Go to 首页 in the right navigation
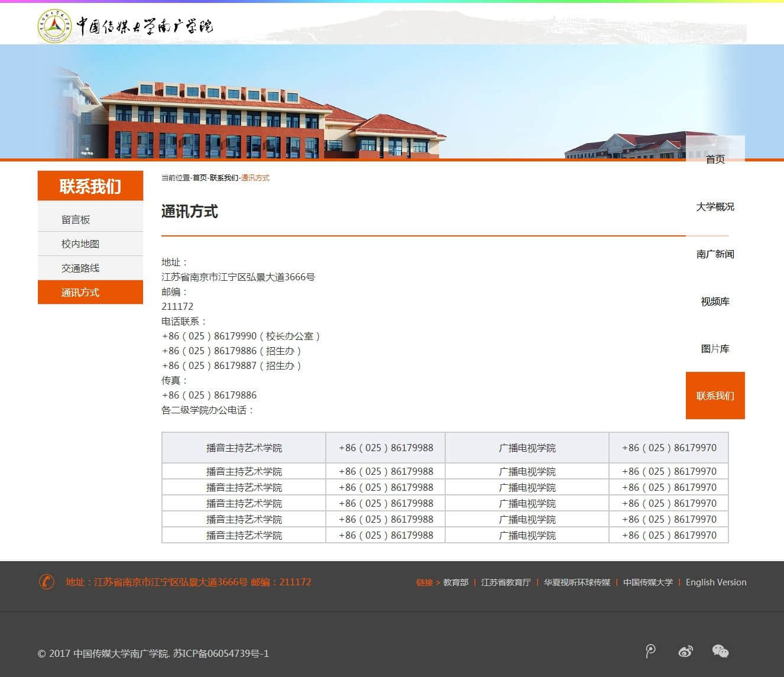 (x=715, y=159)
